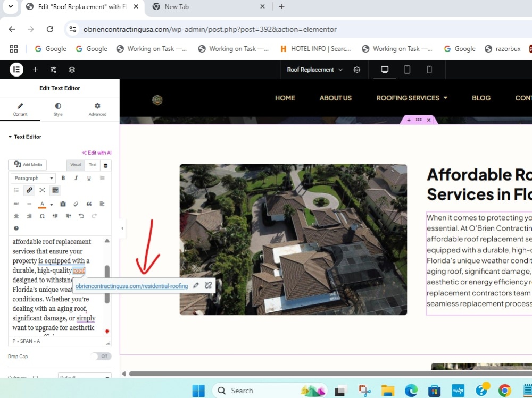Click the Insert/edit link chain icon
Image resolution: width=532 pixels, height=398 pixels.
pyautogui.click(x=29, y=190)
